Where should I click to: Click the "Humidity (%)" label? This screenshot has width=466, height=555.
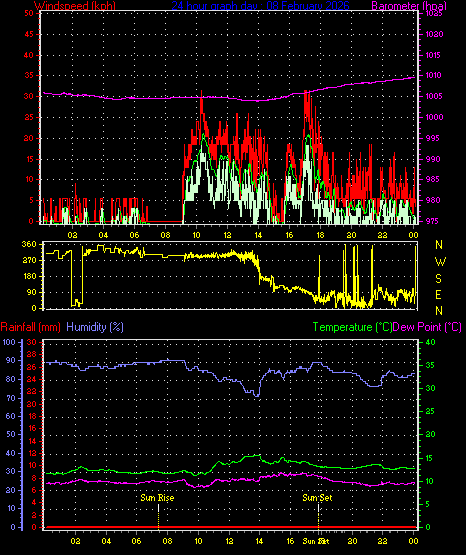(x=95, y=327)
